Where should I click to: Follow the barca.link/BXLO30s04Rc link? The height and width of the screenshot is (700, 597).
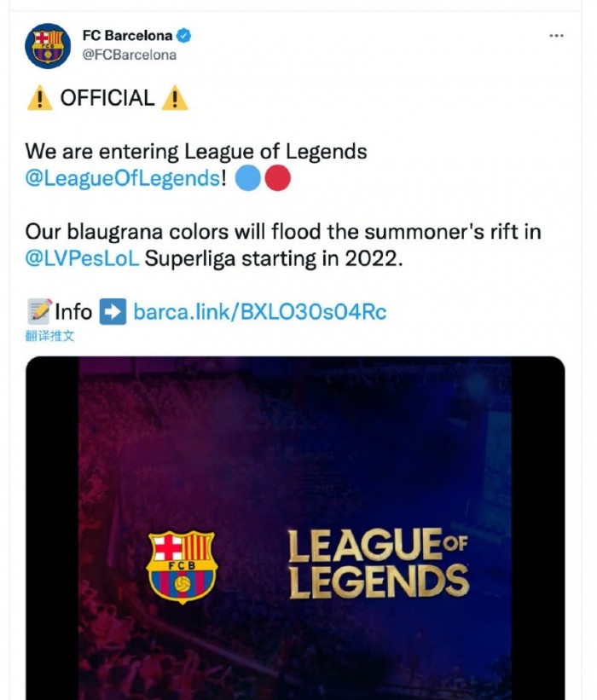click(259, 311)
